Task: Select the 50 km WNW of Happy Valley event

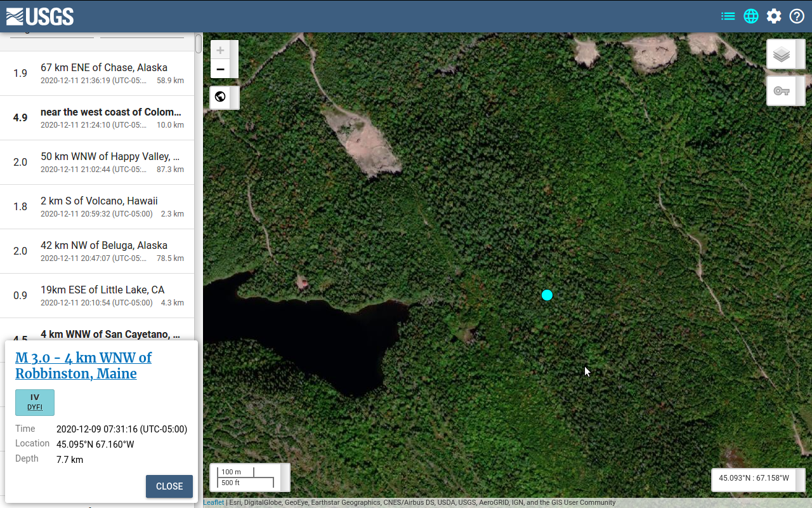Action: [x=97, y=162]
